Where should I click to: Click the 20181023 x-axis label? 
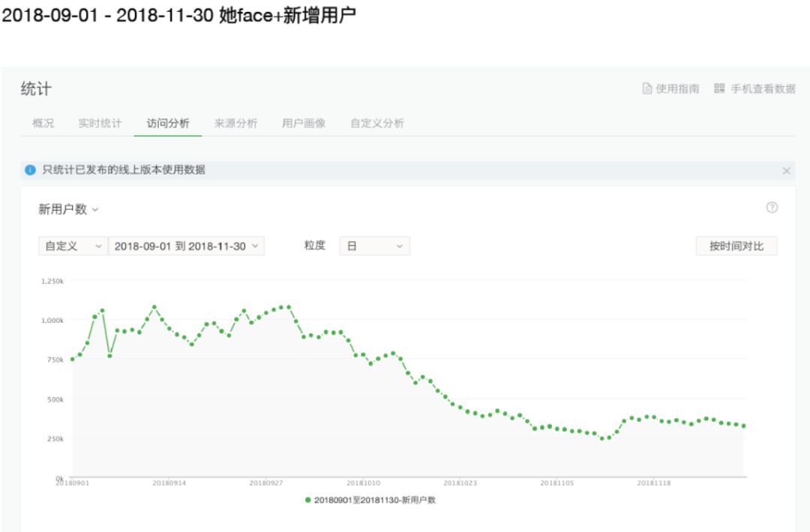point(460,483)
